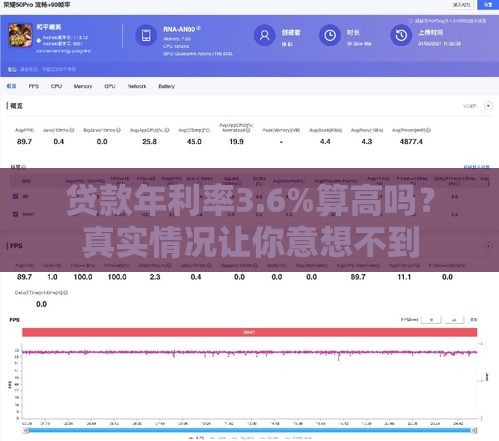
Task: Open the Memory tab
Action: click(x=83, y=86)
